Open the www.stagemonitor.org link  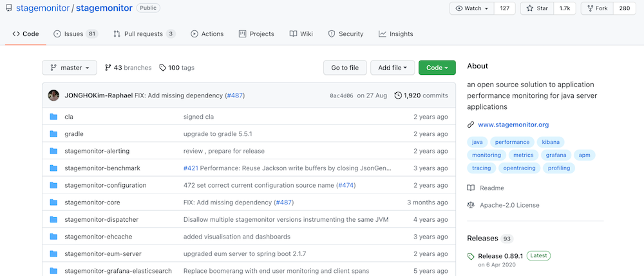(x=513, y=125)
